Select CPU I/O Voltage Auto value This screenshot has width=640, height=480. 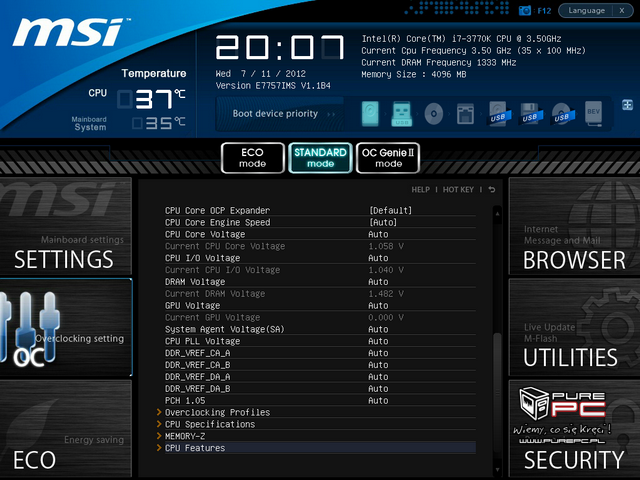tap(378, 258)
